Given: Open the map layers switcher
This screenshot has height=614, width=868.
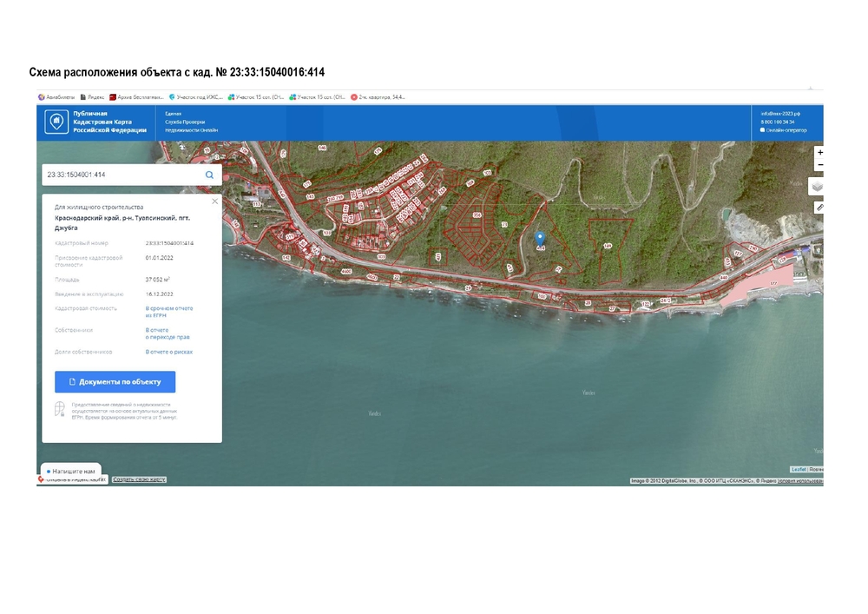Looking at the screenshot, I should pos(818,187).
